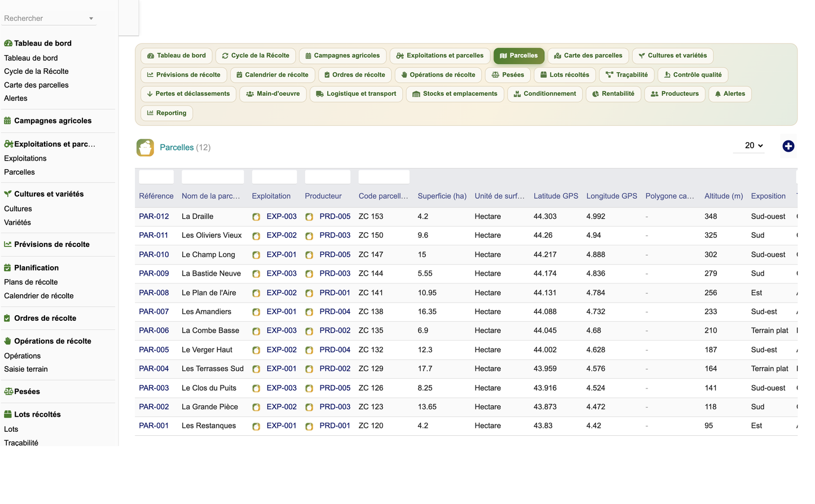Click the PRD-002 icon in the PAR-004 row
This screenshot has width=815, height=504.
(309, 369)
